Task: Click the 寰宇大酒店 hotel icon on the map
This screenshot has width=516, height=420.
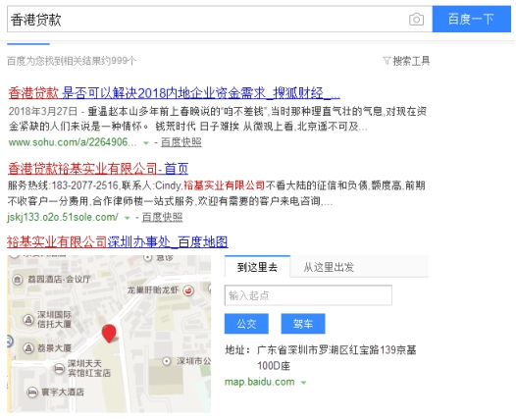Action: [x=32, y=393]
